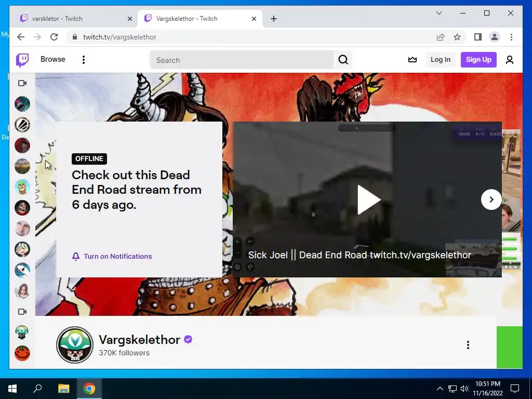Open the striped black-and-white circle channel avatar

tap(22, 125)
